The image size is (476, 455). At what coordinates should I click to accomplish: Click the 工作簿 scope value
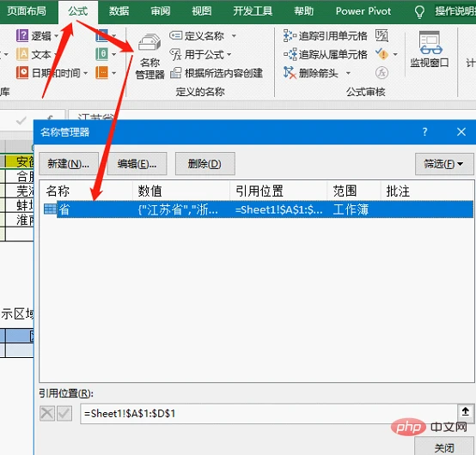pos(351,209)
